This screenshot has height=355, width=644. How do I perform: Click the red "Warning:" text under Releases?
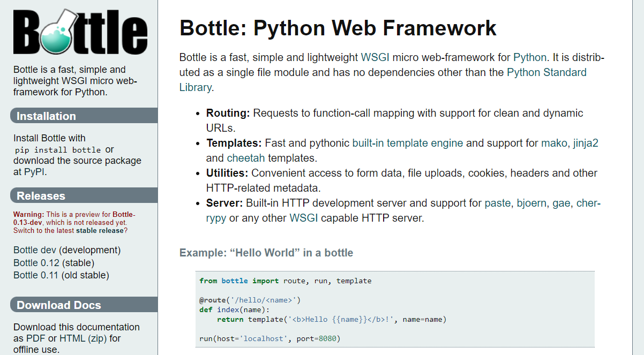[x=29, y=215]
